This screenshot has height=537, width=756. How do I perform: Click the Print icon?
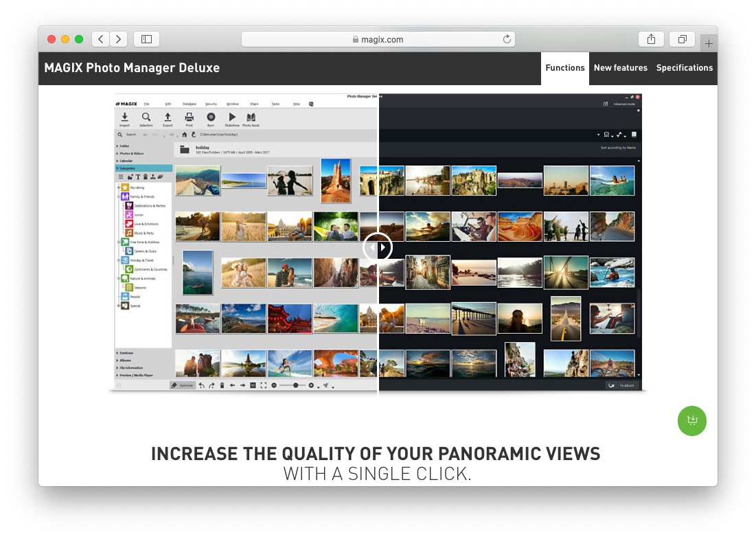189,117
